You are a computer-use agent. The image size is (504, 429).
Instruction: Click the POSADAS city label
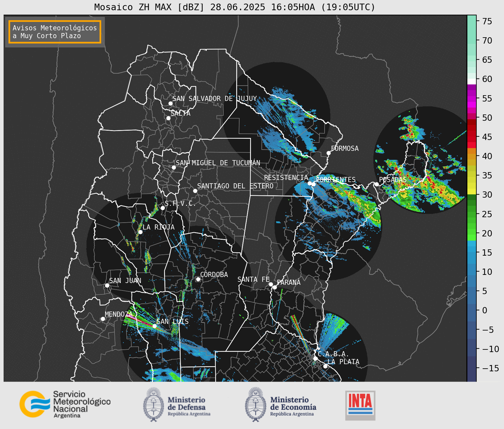pyautogui.click(x=393, y=180)
